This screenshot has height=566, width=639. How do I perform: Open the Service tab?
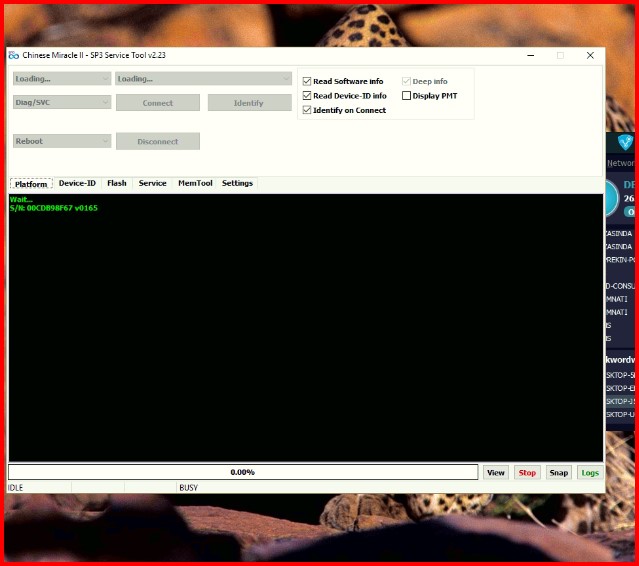(x=152, y=183)
